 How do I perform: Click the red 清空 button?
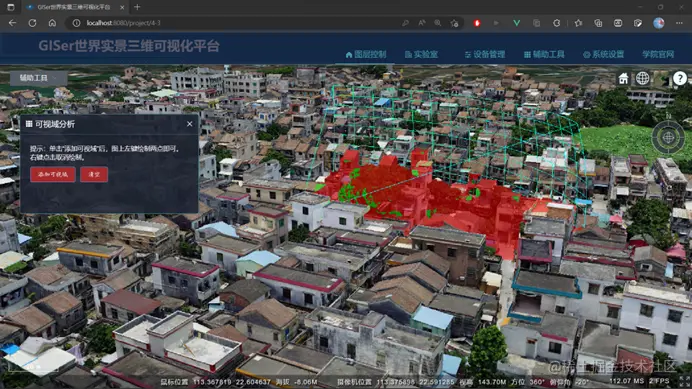(x=94, y=174)
